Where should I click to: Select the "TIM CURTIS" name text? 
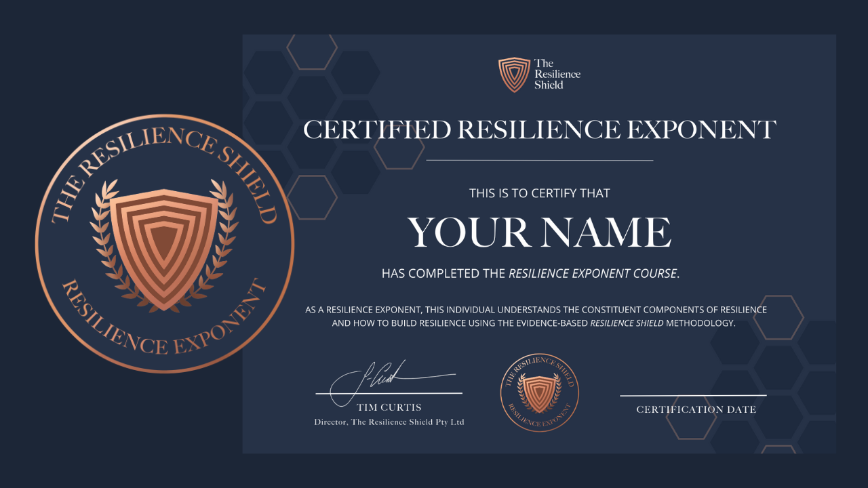click(x=389, y=407)
